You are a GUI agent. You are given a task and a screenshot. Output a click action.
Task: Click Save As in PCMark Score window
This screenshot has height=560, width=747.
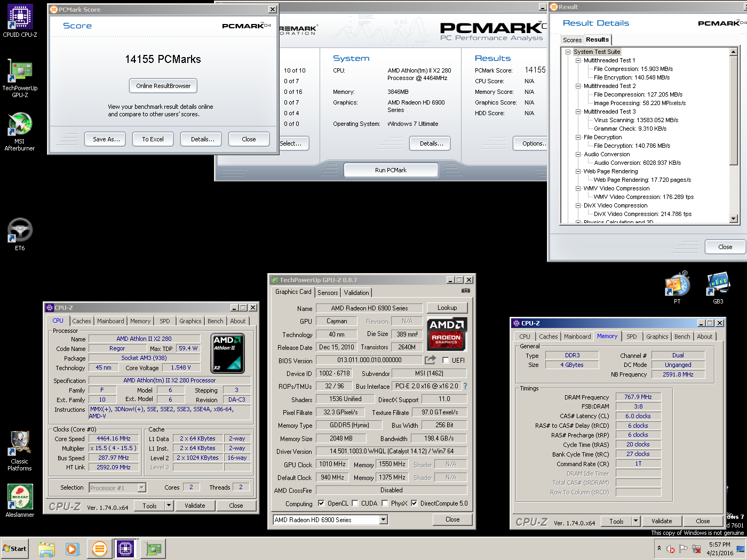pos(106,139)
